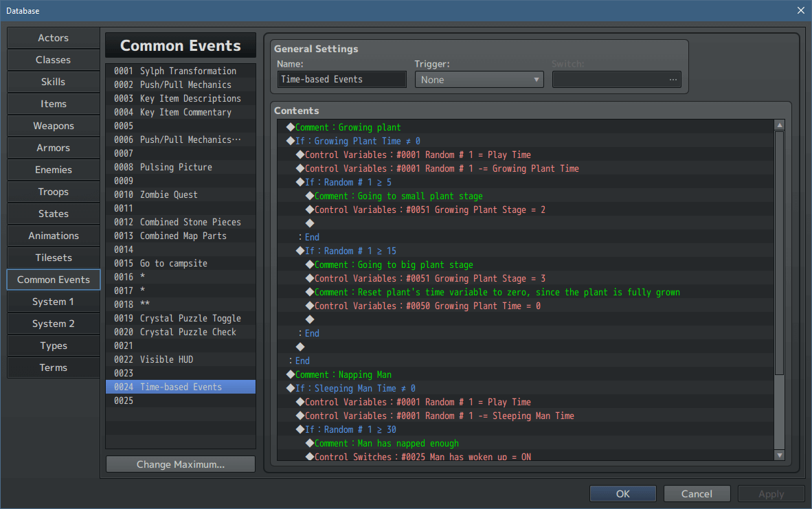Select the Comment: Growing plant line
This screenshot has width=812, height=509.
pyautogui.click(x=526, y=127)
